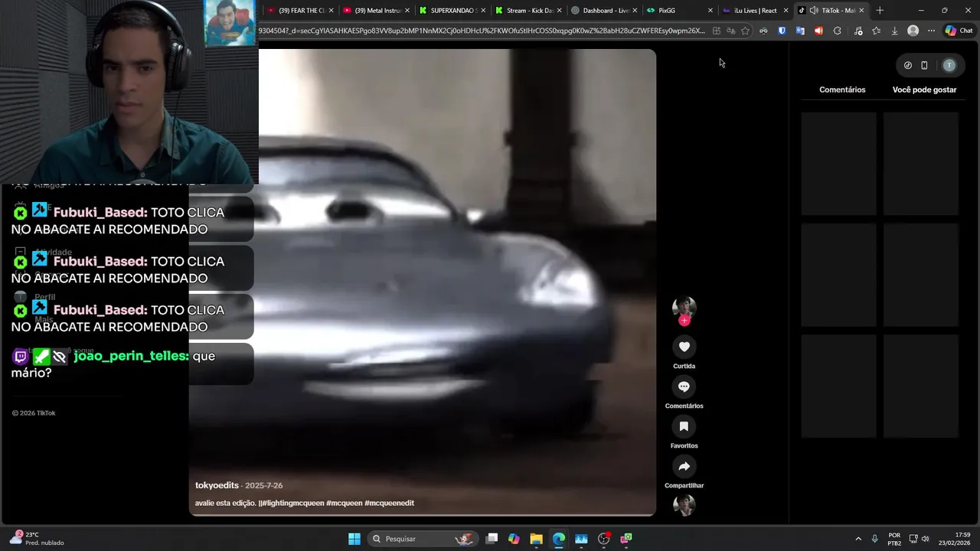This screenshot has height=551, width=980.
Task: Open #mcqueenedit hashtag
Action: coord(389,503)
